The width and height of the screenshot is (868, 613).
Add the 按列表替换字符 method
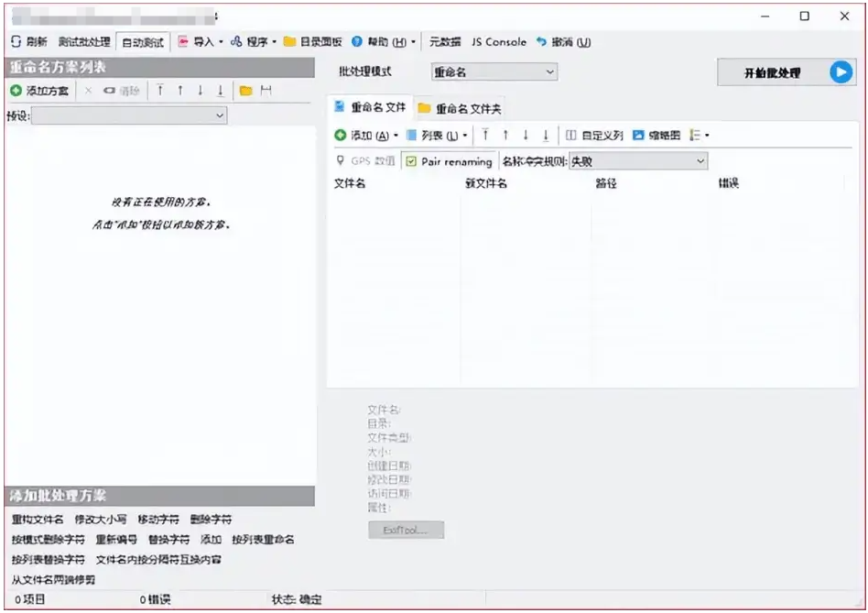[49, 559]
